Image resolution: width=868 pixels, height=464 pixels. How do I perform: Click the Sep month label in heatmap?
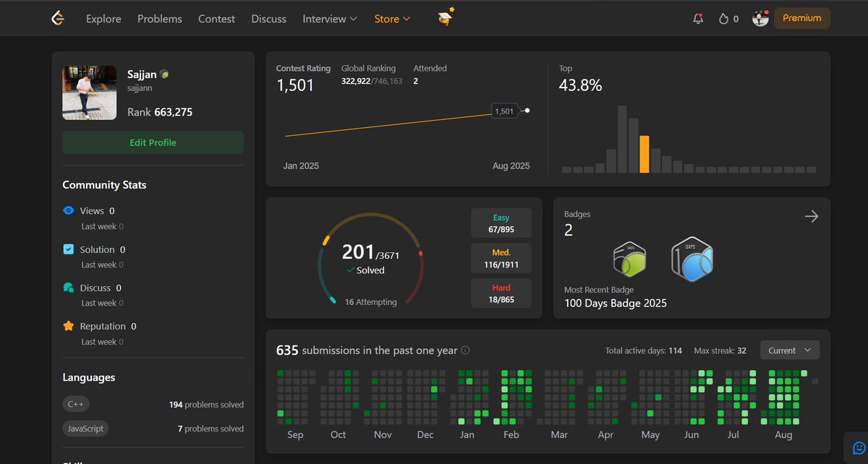tap(295, 435)
